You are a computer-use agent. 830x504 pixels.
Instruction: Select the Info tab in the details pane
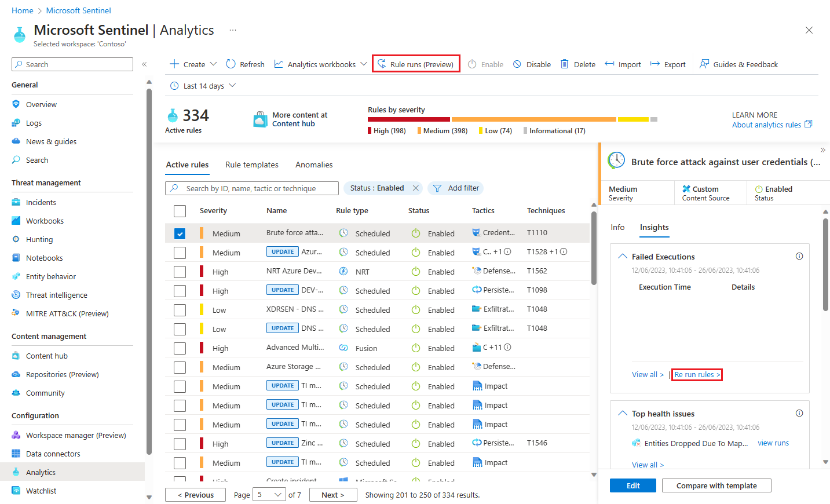coord(617,227)
